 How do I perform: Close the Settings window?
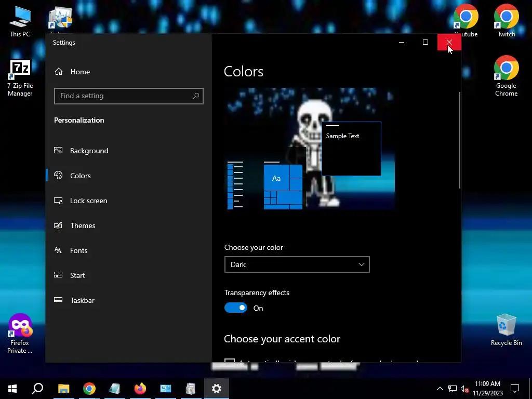point(449,42)
